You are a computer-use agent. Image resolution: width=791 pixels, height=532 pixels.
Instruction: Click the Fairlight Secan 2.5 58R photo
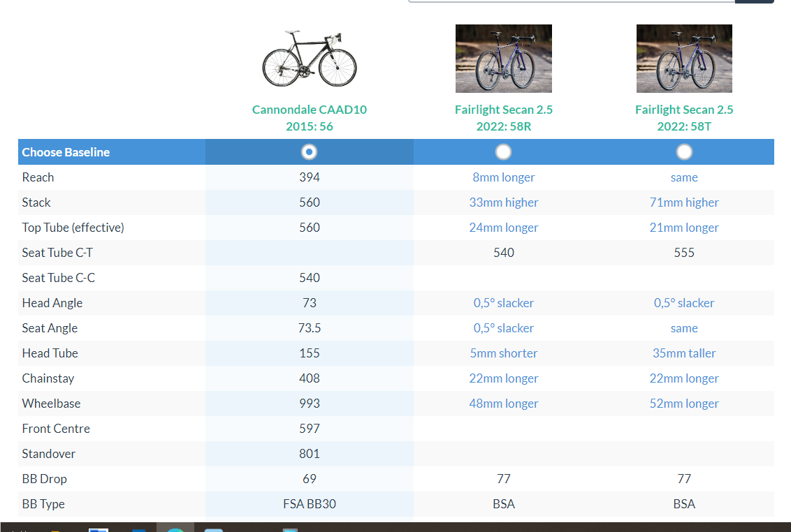coord(503,59)
